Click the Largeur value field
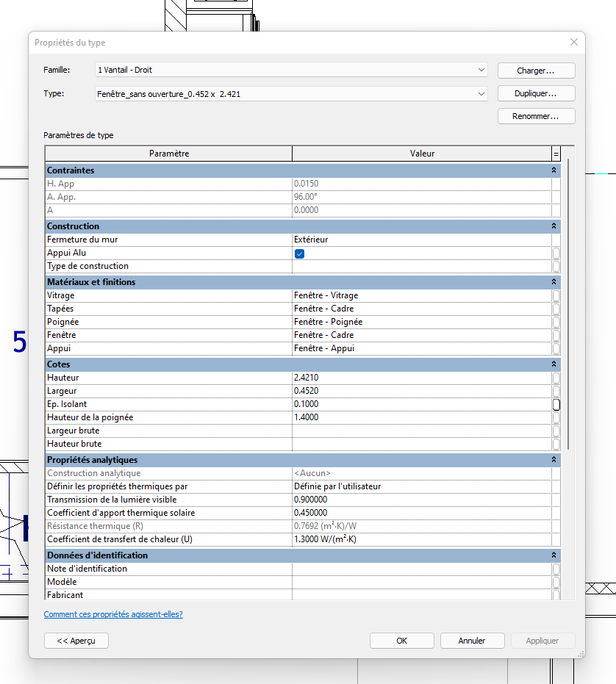The height and width of the screenshot is (684, 616). [421, 391]
